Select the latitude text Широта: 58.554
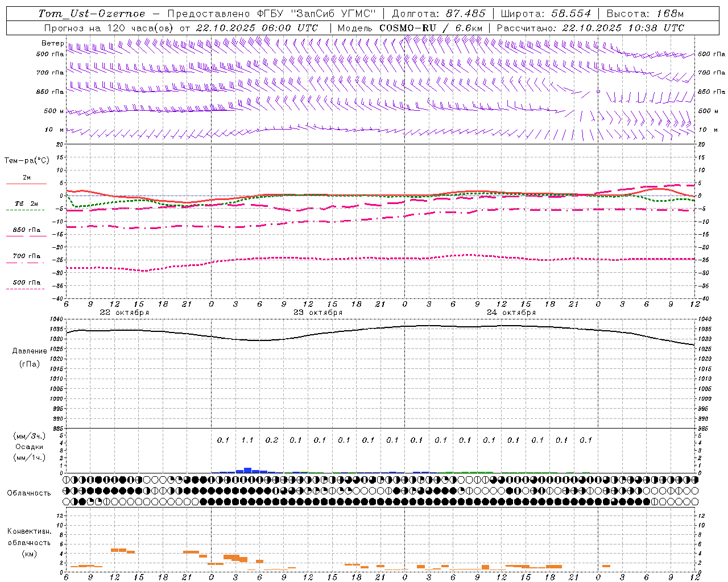The image size is (728, 582). tap(546, 14)
